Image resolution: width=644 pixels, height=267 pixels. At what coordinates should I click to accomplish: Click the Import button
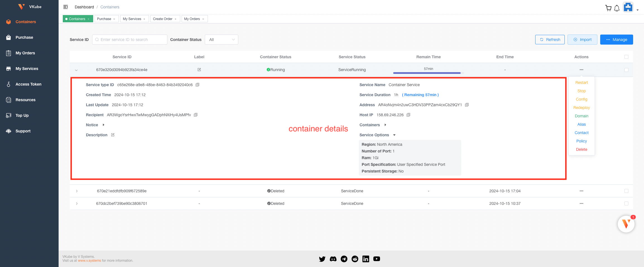point(582,40)
